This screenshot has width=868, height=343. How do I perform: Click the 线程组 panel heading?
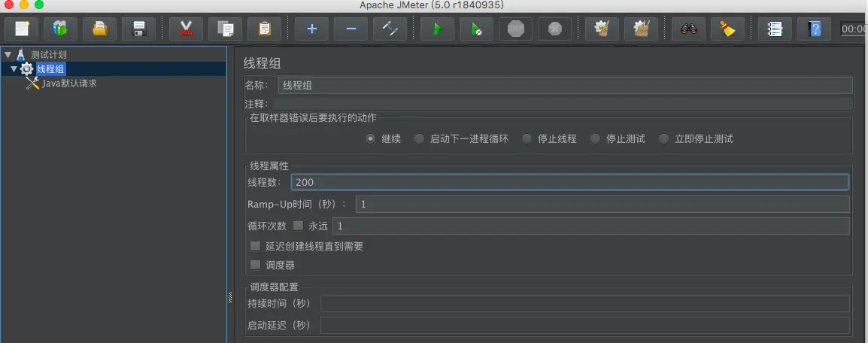262,63
